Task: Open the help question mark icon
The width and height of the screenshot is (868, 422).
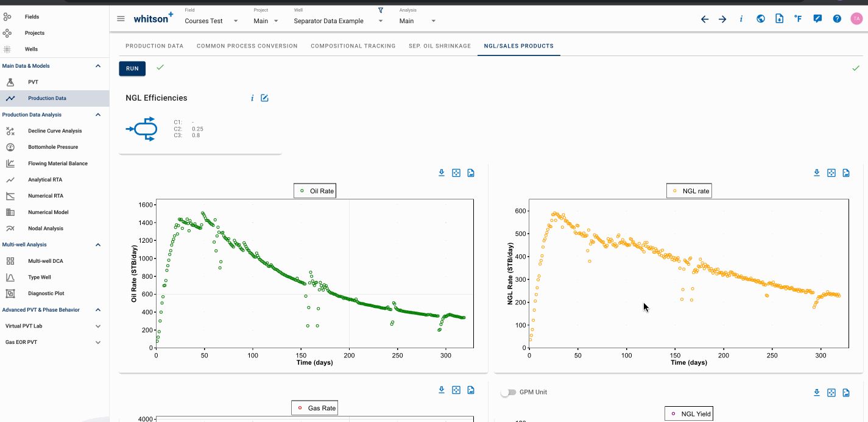Action: click(837, 19)
